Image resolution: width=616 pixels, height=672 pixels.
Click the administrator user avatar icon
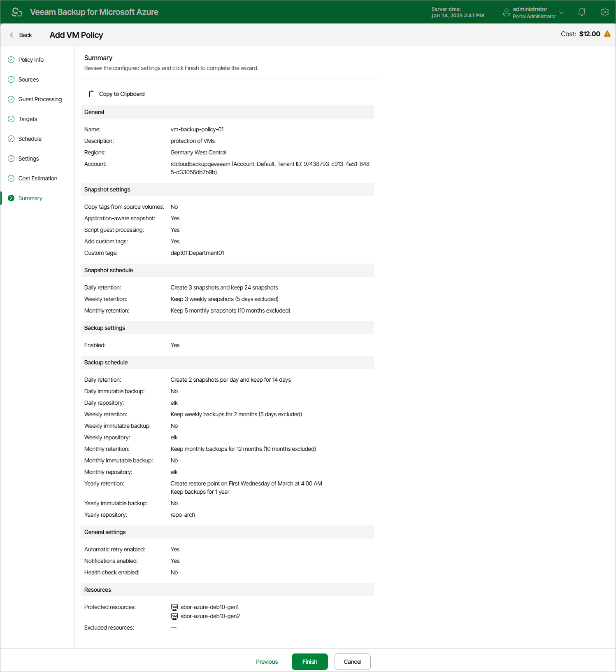coord(507,12)
